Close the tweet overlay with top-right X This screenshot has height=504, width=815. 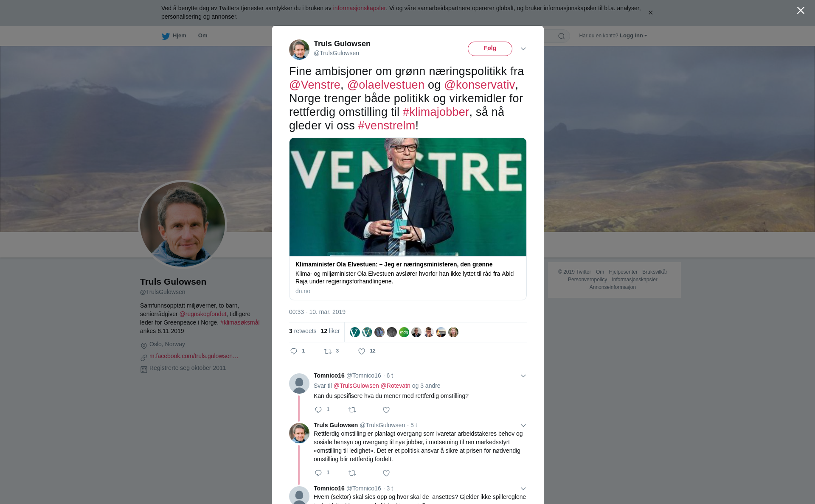click(x=801, y=11)
